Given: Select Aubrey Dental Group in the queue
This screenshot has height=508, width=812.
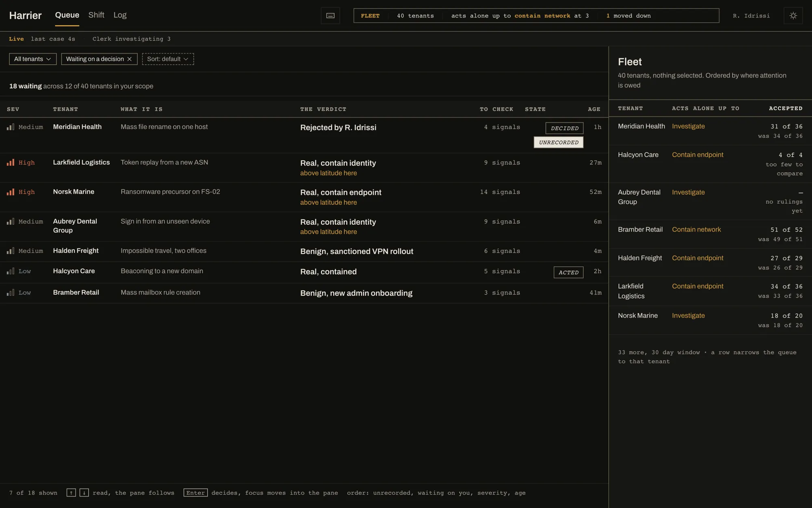Looking at the screenshot, I should [x=304, y=227].
